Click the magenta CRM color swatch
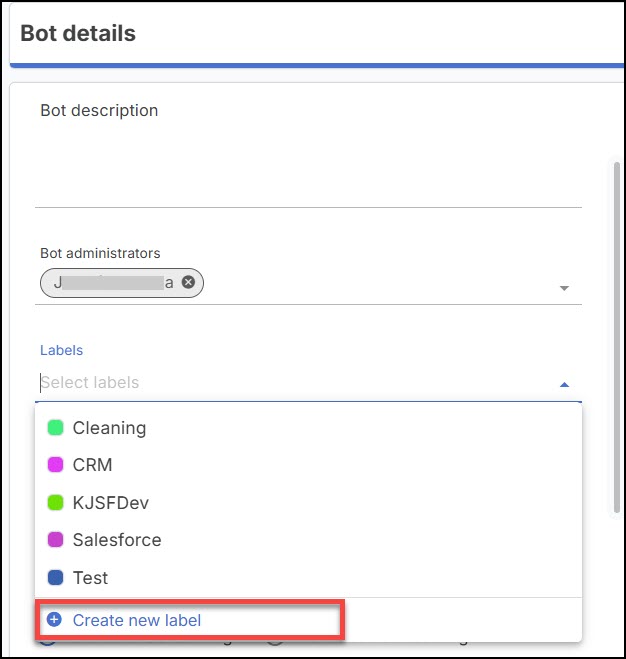The width and height of the screenshot is (626, 659). (x=55, y=465)
